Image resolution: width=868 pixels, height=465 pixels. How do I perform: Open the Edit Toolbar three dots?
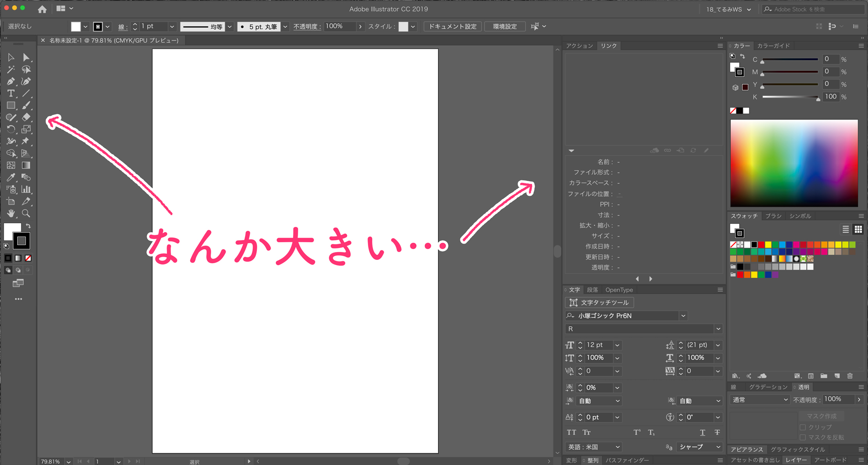click(x=19, y=299)
